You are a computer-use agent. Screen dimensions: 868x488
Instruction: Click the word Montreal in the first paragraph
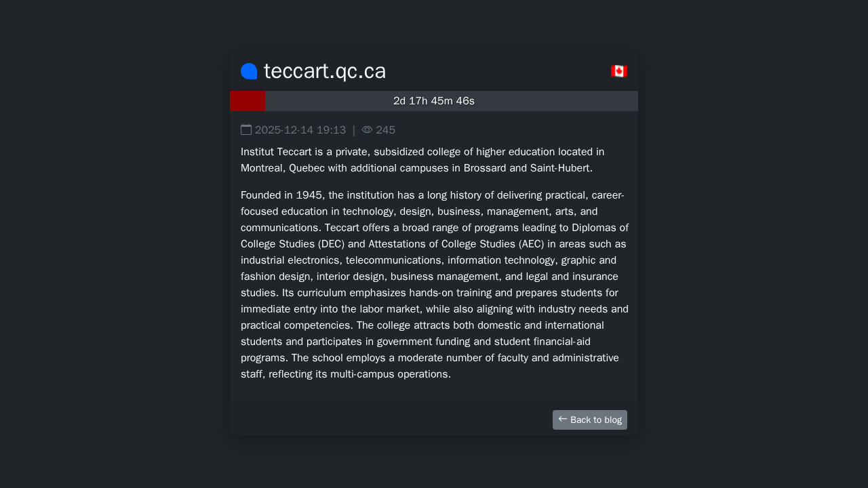262,168
